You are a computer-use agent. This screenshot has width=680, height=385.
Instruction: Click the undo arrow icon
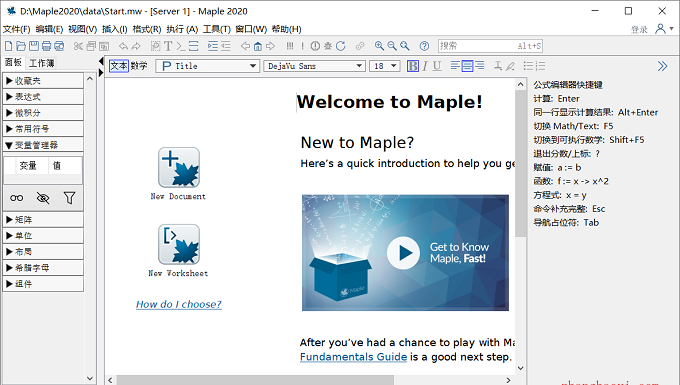pos(124,46)
